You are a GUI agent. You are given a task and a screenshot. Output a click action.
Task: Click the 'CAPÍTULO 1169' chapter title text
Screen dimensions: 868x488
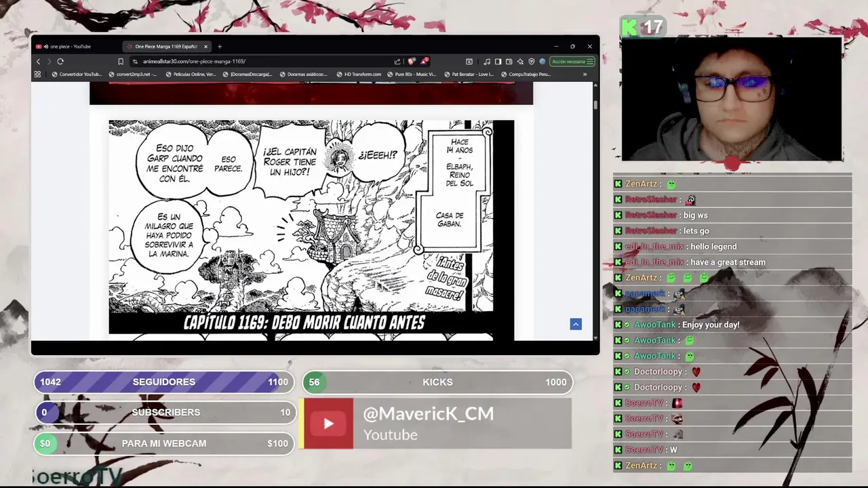(x=304, y=323)
